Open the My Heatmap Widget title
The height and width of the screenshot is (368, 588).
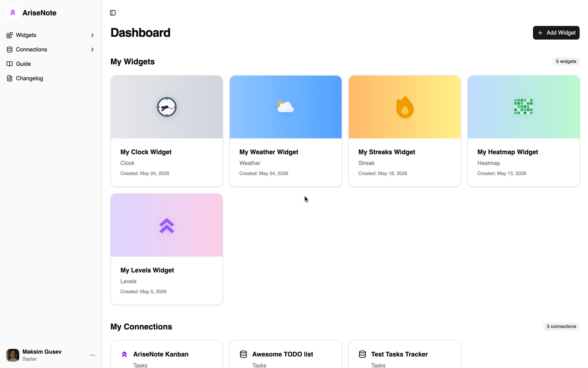coord(508,152)
